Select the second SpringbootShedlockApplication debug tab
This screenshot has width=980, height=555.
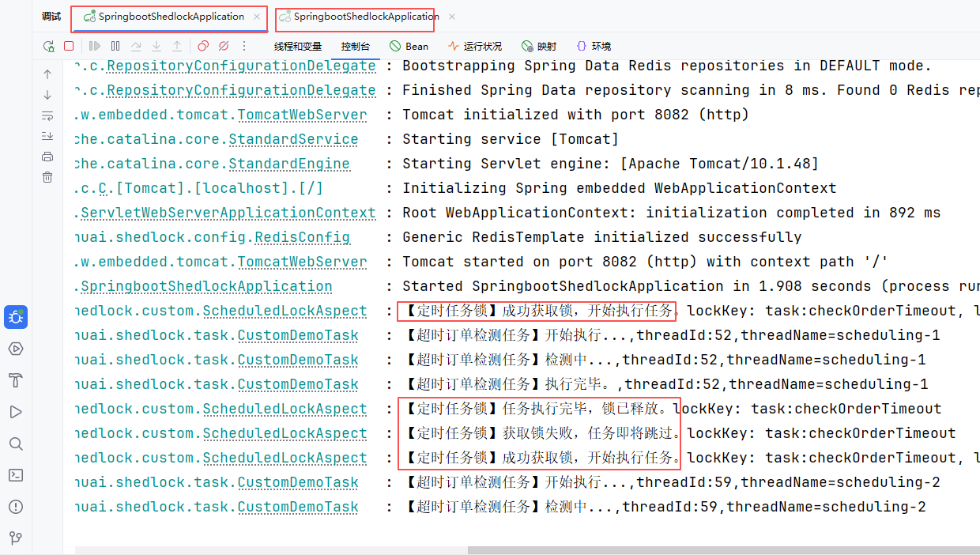(x=365, y=17)
